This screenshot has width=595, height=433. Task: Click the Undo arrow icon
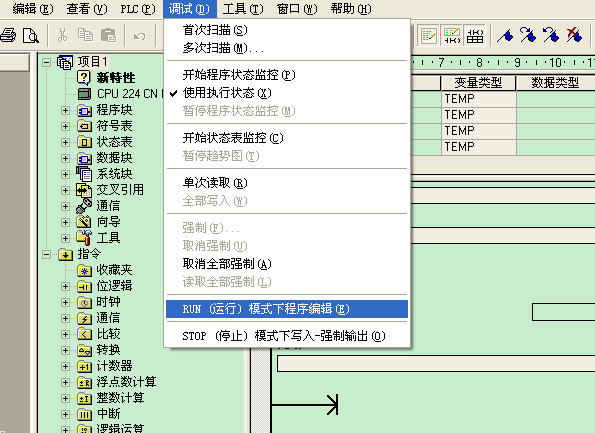pos(139,36)
